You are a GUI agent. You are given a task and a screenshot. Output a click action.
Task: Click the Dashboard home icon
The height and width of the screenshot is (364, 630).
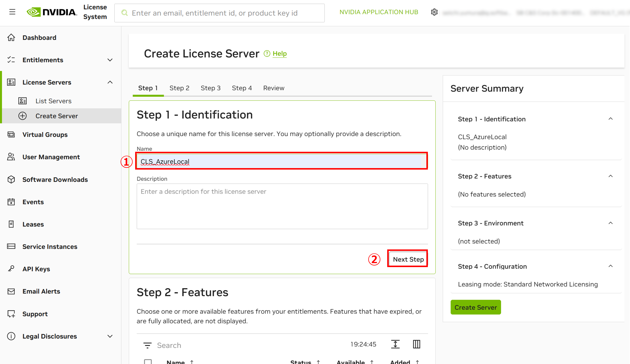[x=11, y=38]
